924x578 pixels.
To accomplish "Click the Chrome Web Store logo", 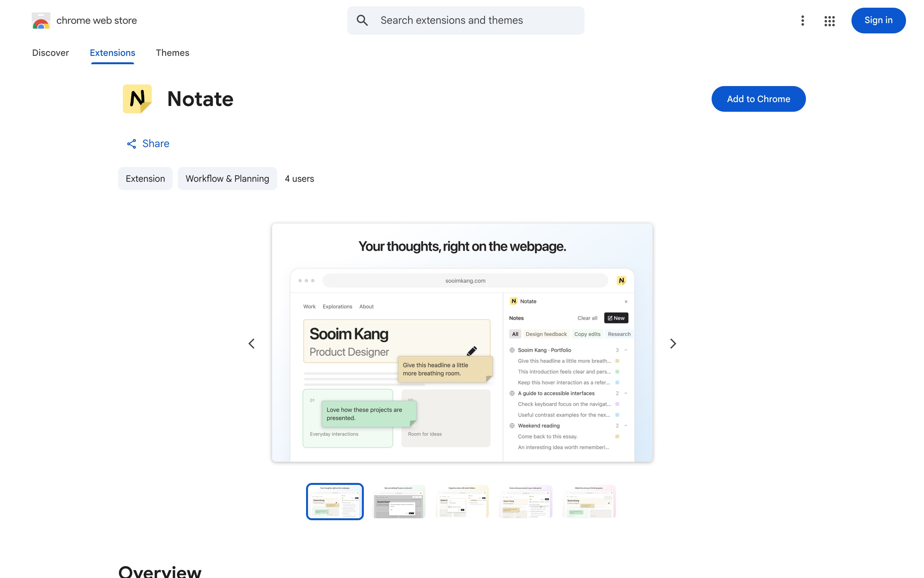I will coord(41,21).
